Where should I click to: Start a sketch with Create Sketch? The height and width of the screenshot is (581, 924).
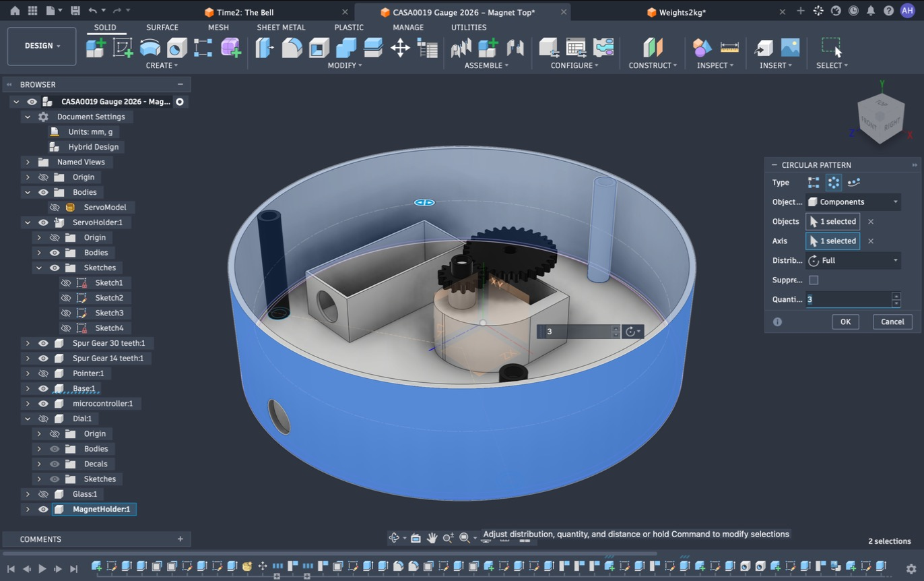pyautogui.click(x=123, y=48)
